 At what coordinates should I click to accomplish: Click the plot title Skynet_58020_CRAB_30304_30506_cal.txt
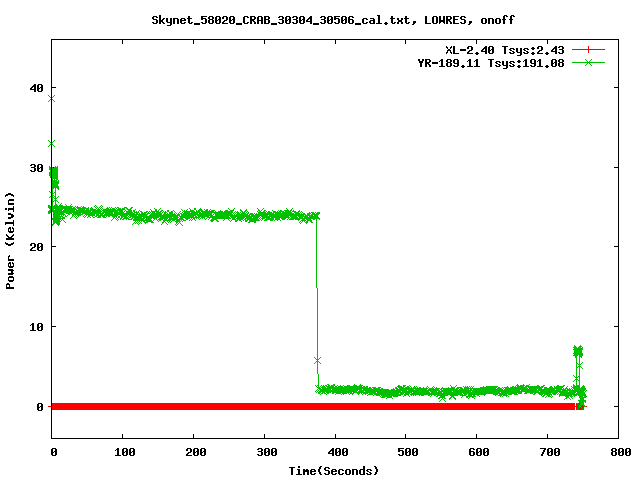[284, 20]
